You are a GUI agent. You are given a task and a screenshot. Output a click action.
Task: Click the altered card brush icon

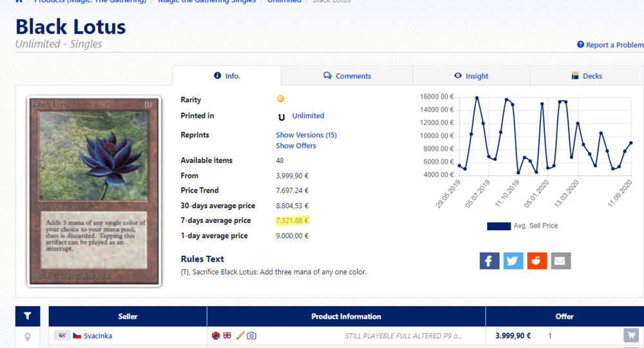coord(240,336)
